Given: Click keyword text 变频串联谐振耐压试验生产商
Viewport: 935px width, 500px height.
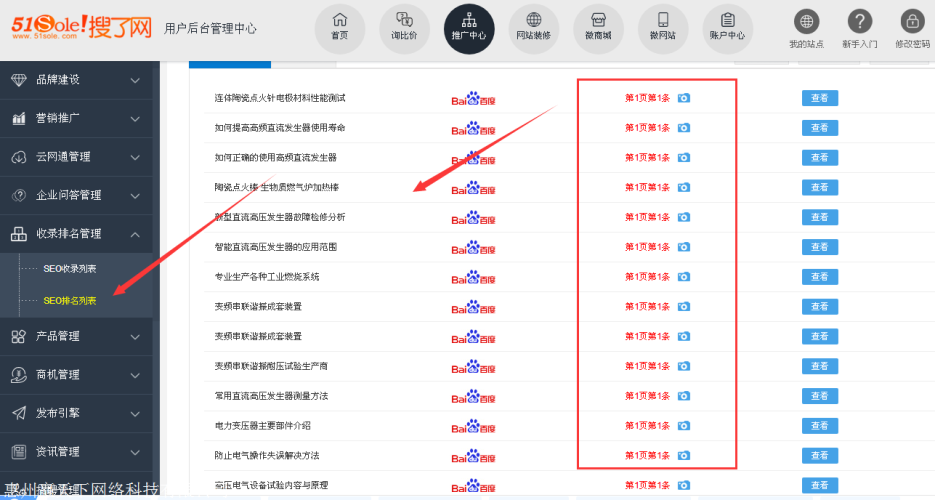Looking at the screenshot, I should click(x=271, y=366).
